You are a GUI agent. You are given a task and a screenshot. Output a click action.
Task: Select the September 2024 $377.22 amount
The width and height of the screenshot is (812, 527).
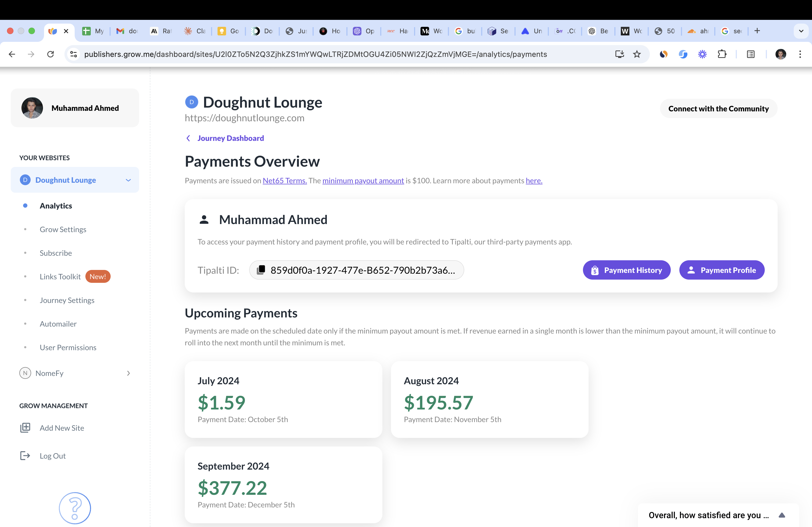pyautogui.click(x=232, y=488)
